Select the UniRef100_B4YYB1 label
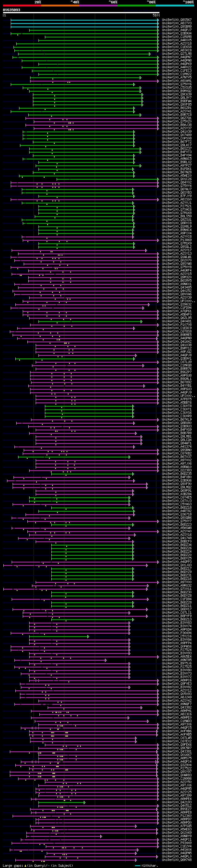The height and width of the screenshot is (868, 197). tap(177, 386)
